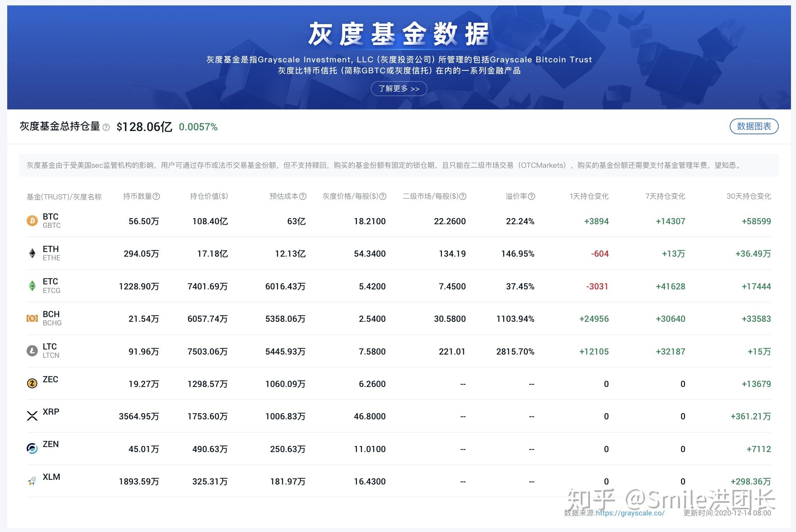Click the BTC fund name text
This screenshot has width=796, height=532.
(50, 217)
